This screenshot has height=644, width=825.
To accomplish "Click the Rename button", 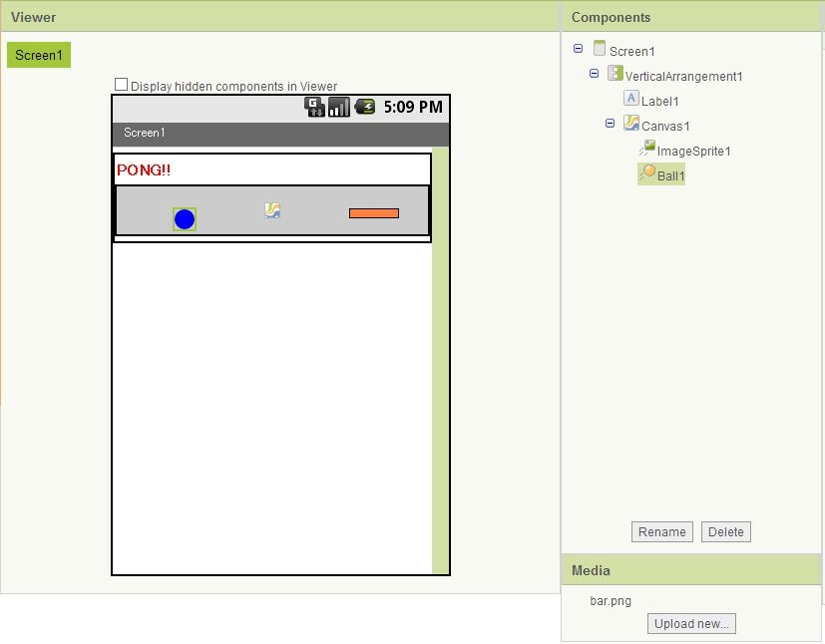I will (x=662, y=532).
